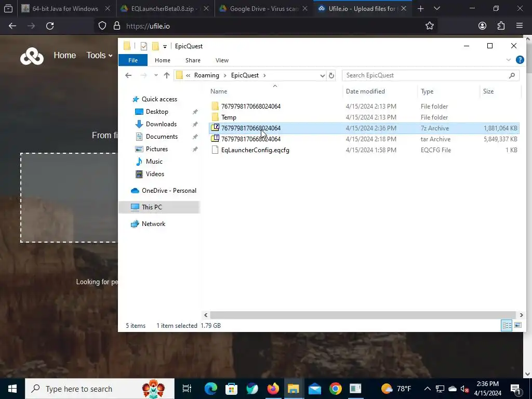
Task: Open Desktop in navigation pane
Action: [157, 112]
